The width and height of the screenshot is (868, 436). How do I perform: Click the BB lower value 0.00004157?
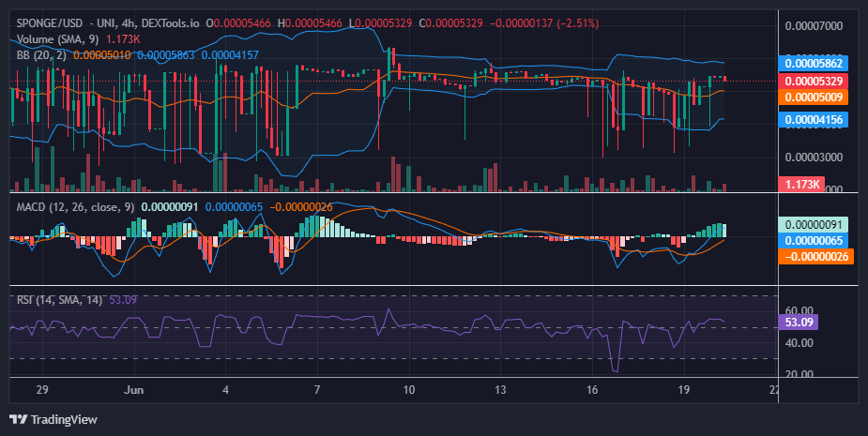tap(230, 55)
